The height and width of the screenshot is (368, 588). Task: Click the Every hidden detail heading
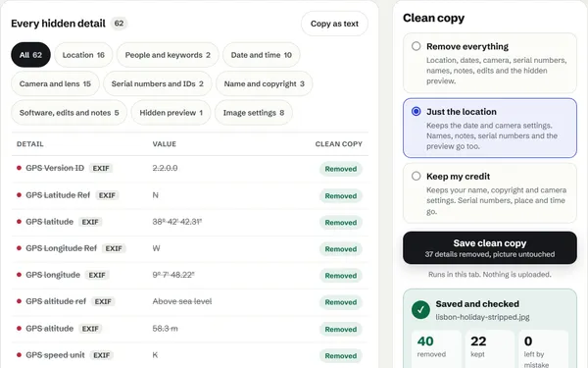click(58, 24)
